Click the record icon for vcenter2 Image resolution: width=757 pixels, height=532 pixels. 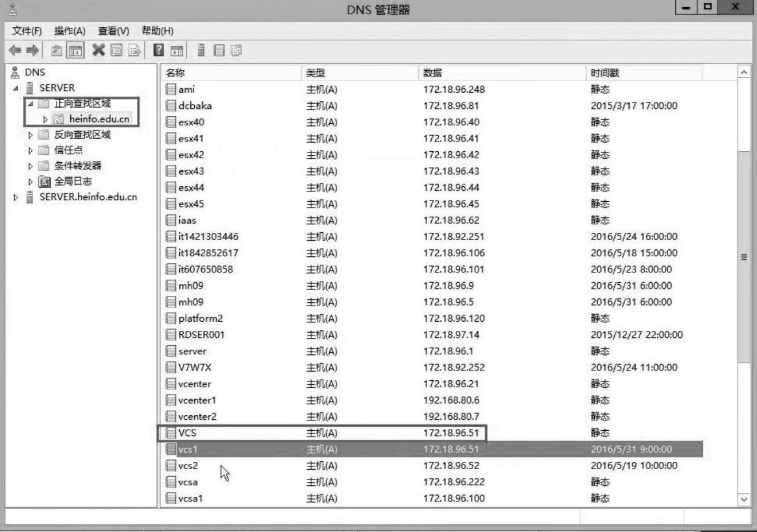[x=170, y=417]
